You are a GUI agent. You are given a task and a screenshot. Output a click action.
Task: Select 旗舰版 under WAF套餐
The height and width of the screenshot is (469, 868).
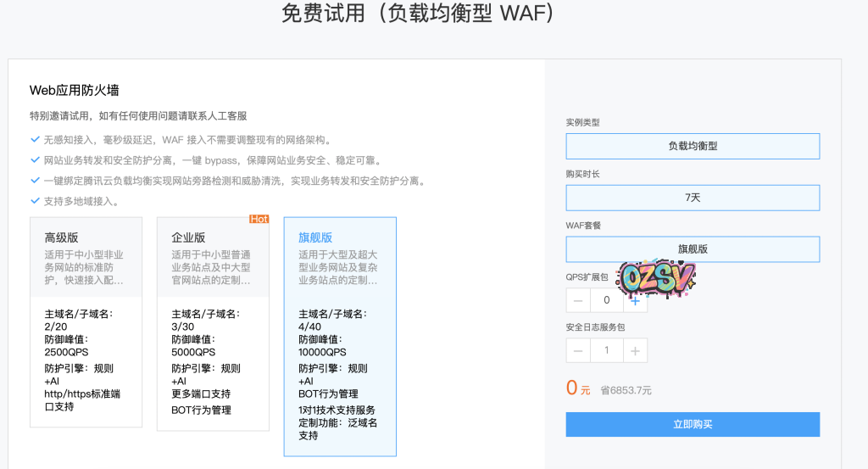(693, 249)
